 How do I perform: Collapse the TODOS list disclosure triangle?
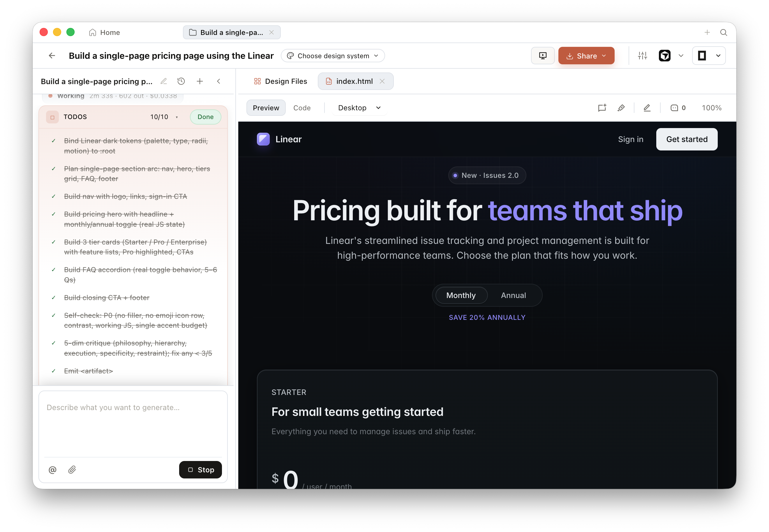177,117
